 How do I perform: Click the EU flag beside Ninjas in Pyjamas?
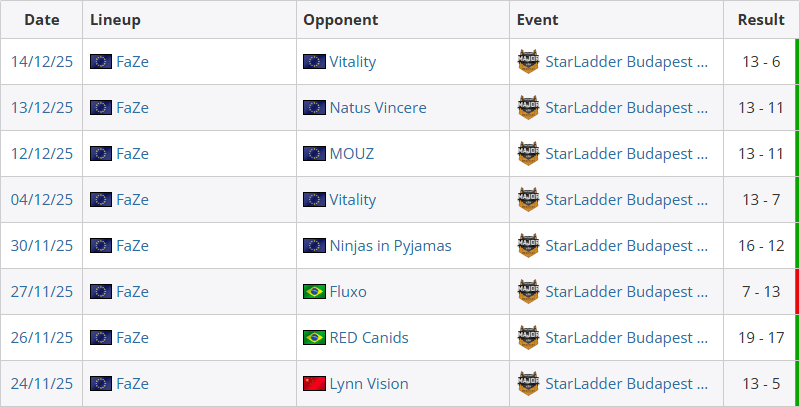click(314, 246)
